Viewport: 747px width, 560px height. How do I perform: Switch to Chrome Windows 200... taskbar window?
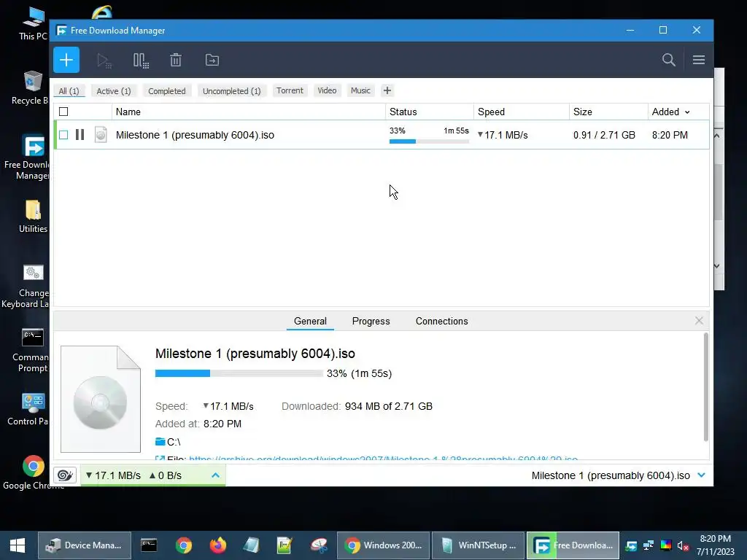384,545
